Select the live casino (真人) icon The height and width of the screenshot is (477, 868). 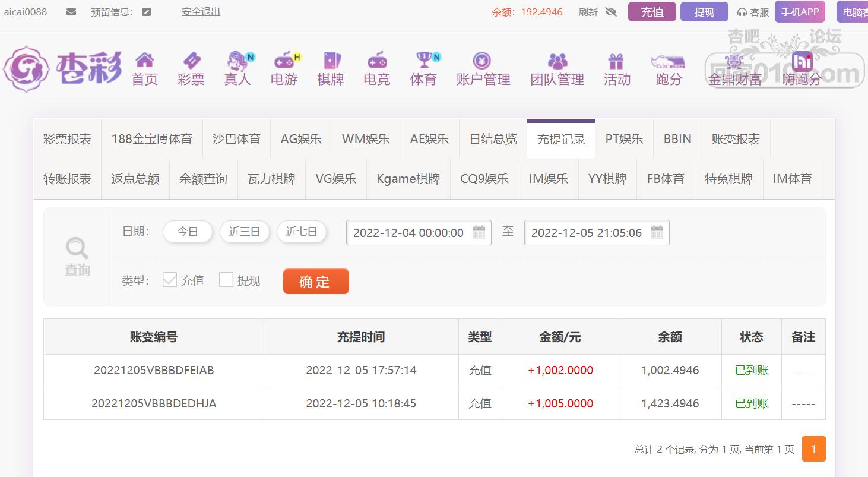click(x=237, y=61)
